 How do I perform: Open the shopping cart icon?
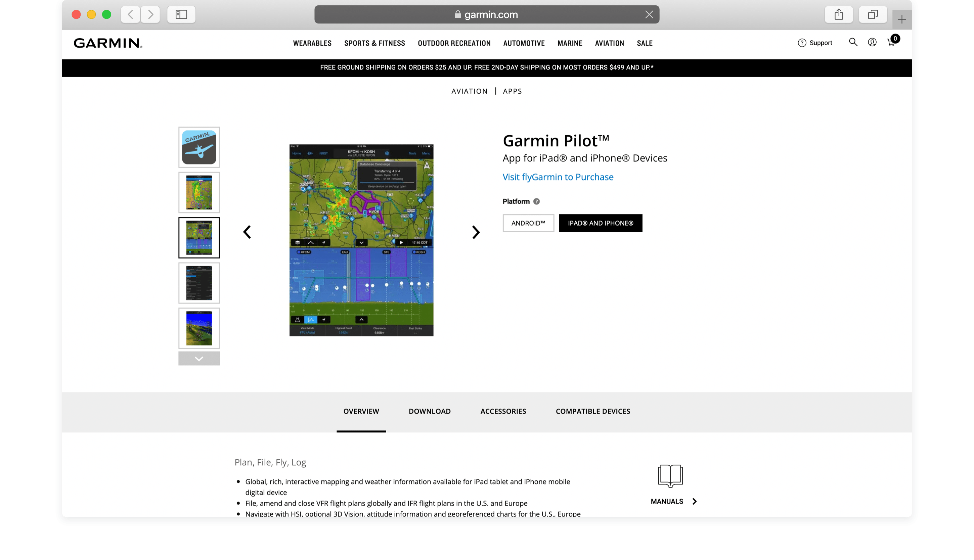point(891,42)
